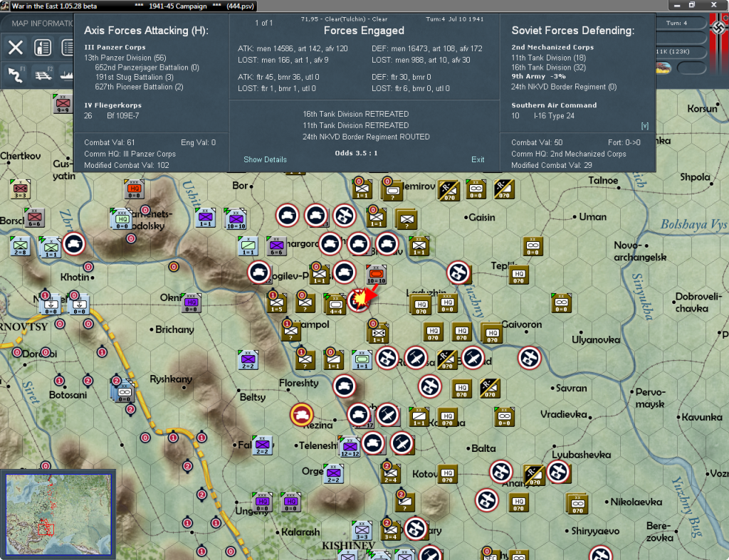
Task: Select the 2=8 unit counter
Action: (x=20, y=245)
